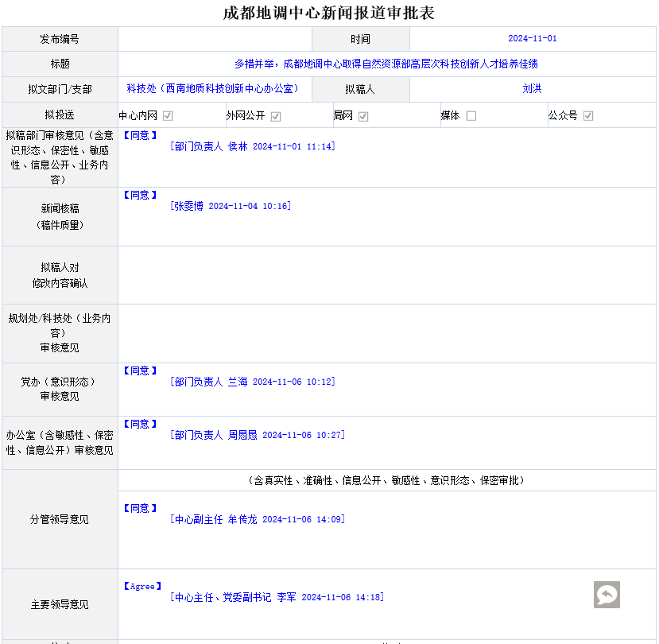Click department value 科技处（西南地质科技创新中心办公室）
This screenshot has height=644, width=659.
tap(214, 89)
